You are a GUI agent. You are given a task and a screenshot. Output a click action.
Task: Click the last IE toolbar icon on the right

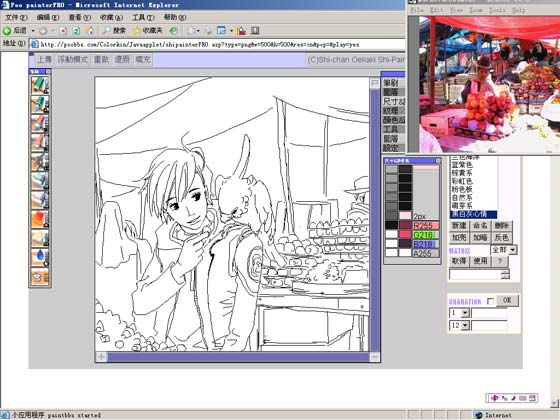[255, 31]
